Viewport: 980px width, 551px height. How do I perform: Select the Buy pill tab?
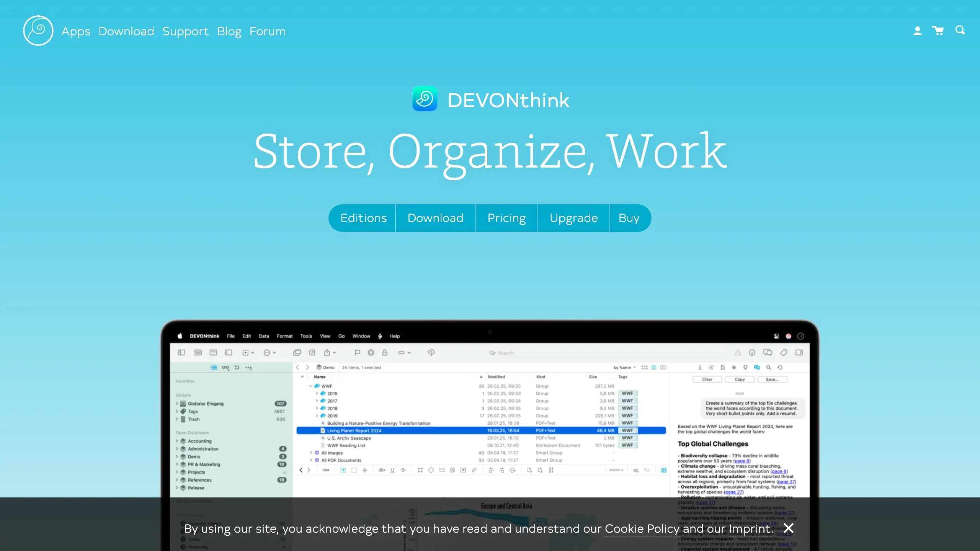tap(630, 218)
